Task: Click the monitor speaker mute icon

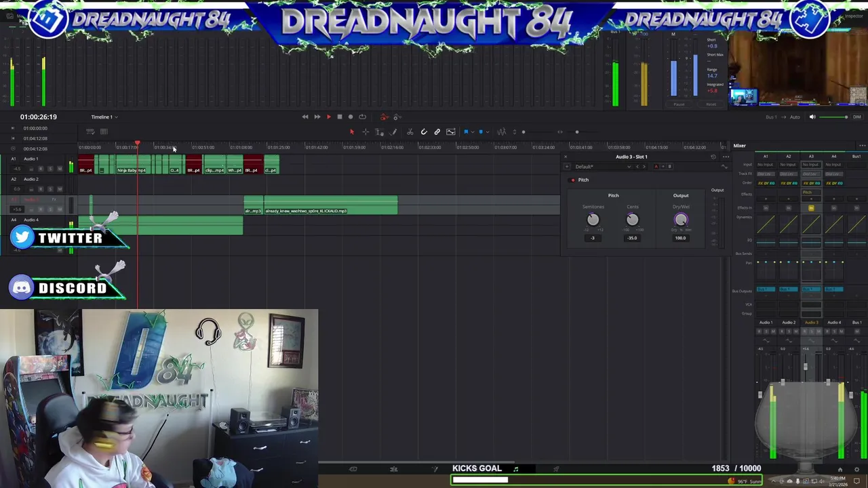Action: (x=812, y=117)
